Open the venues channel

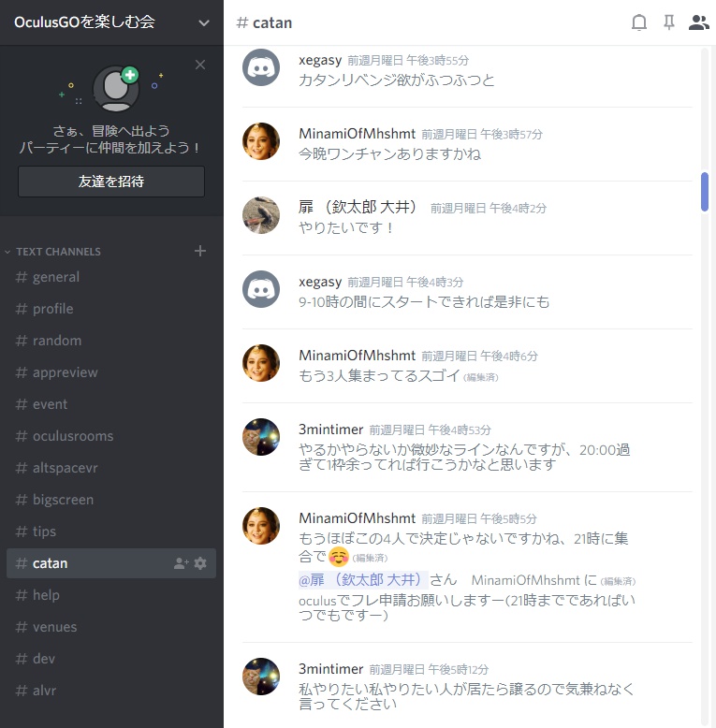(111, 627)
